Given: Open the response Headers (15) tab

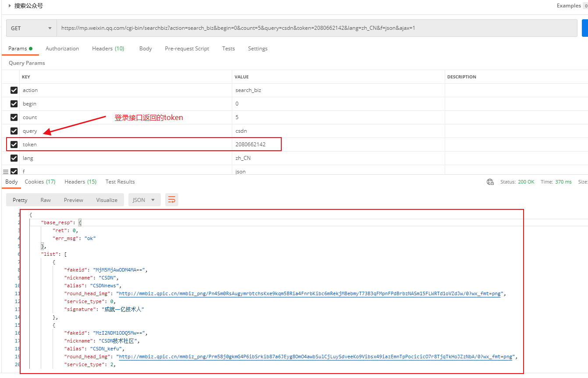Looking at the screenshot, I should [x=81, y=182].
